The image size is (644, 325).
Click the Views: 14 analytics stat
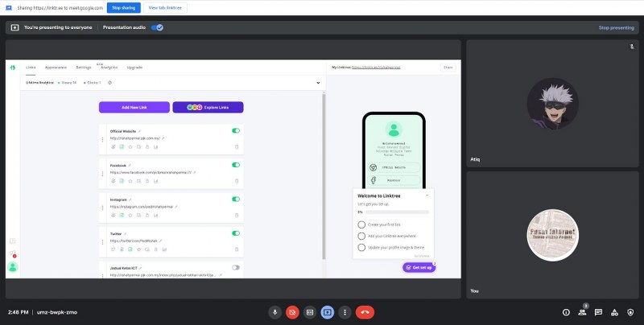click(68, 83)
